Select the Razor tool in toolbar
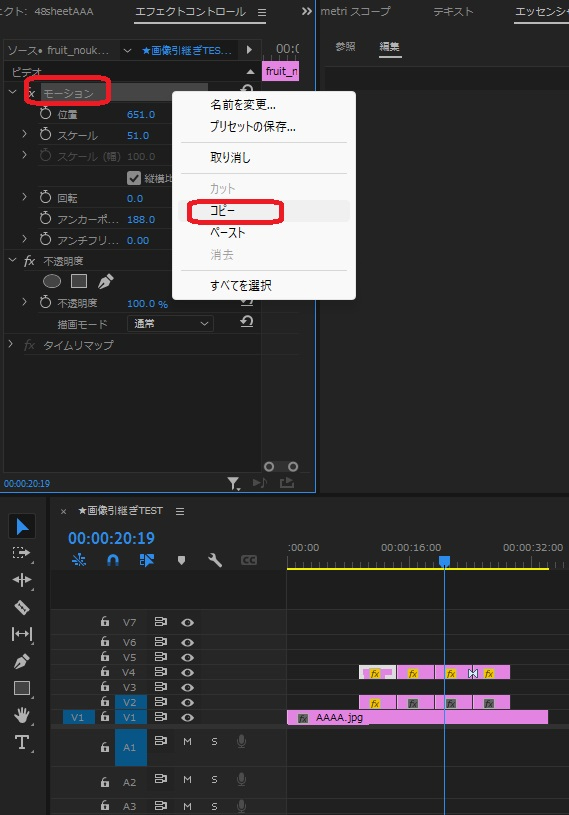 coord(22,607)
